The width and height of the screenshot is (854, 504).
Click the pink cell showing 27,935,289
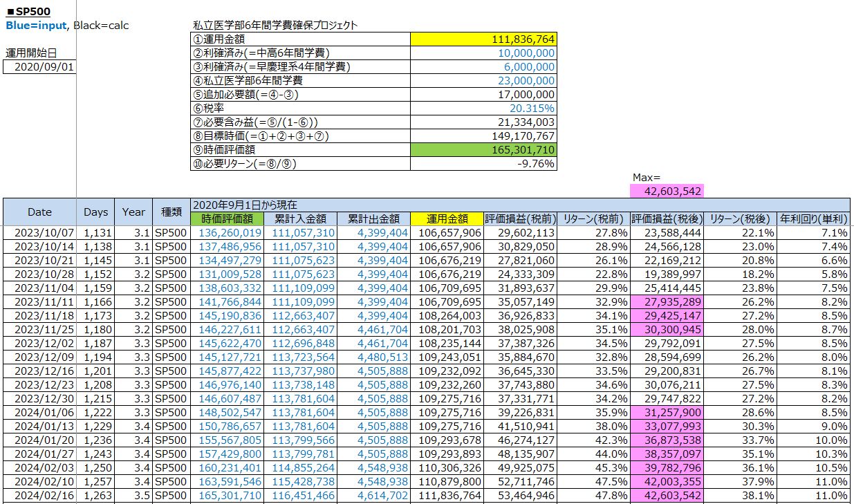coord(667,302)
